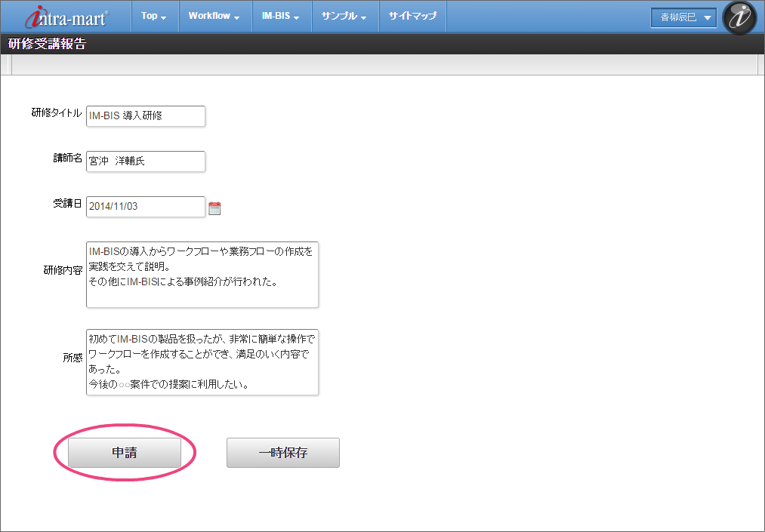Click inside the 研修内容 text area
This screenshot has width=765, height=532.
pyautogui.click(x=202, y=275)
